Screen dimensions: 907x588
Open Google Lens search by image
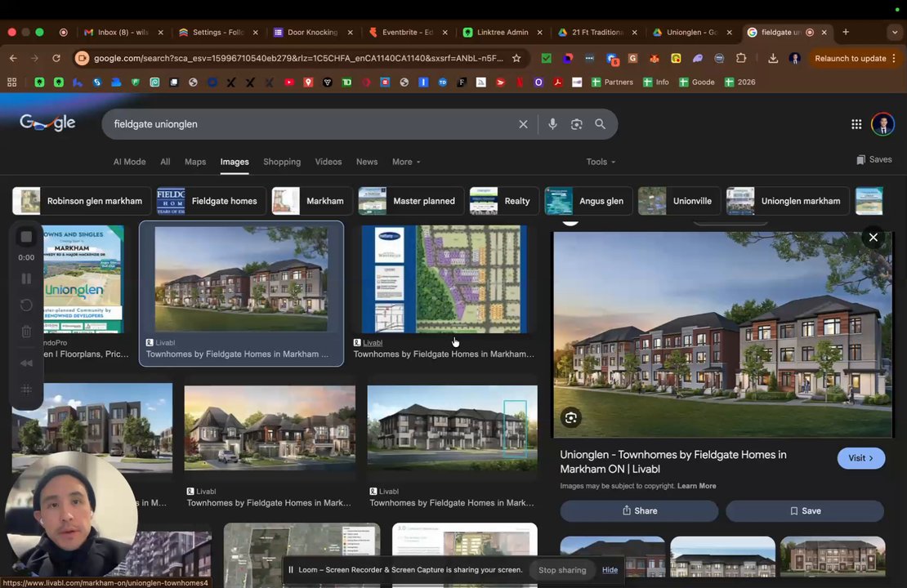(577, 124)
